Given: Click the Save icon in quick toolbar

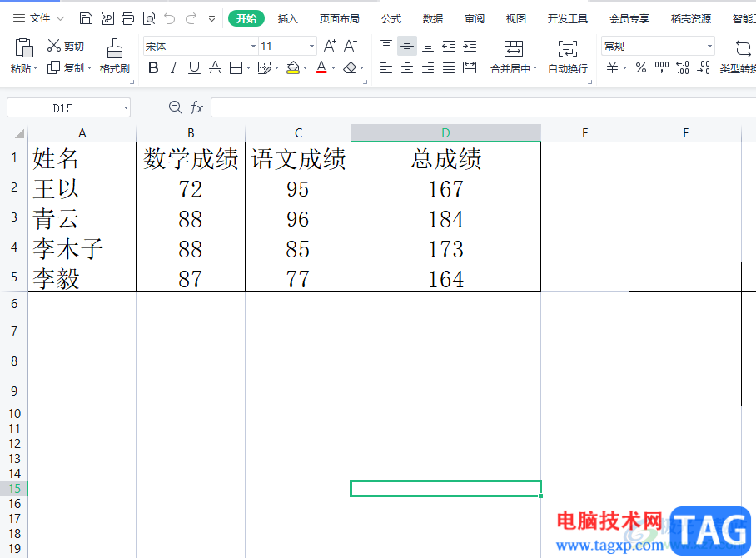Looking at the screenshot, I should point(86,19).
